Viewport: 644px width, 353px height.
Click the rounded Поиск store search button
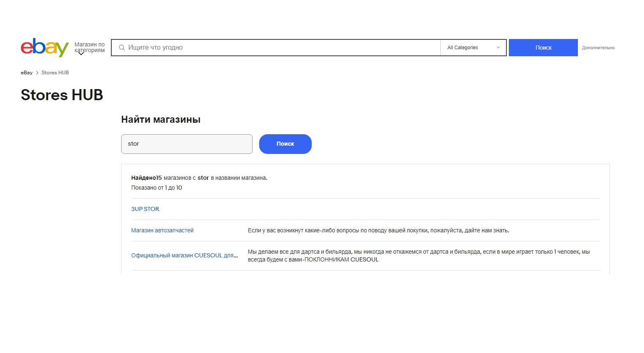coord(285,144)
